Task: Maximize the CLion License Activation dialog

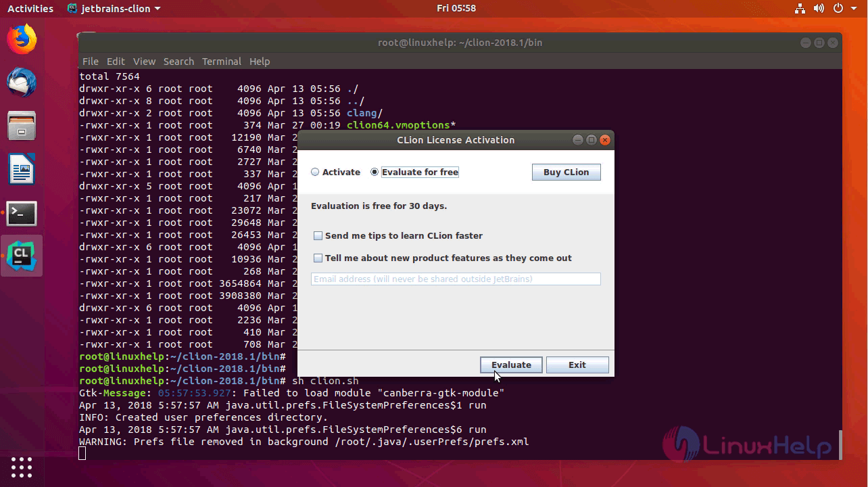Action: [592, 140]
